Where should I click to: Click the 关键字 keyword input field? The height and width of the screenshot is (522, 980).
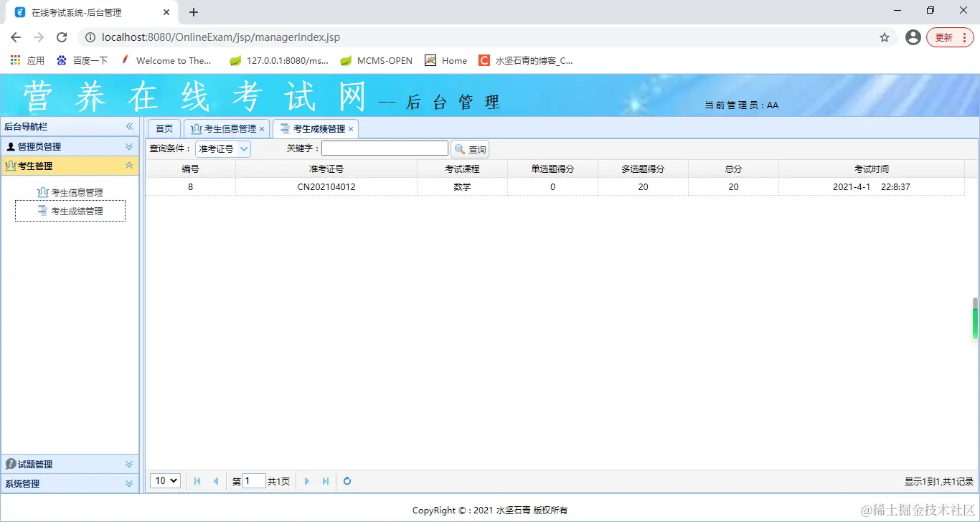[x=385, y=148]
